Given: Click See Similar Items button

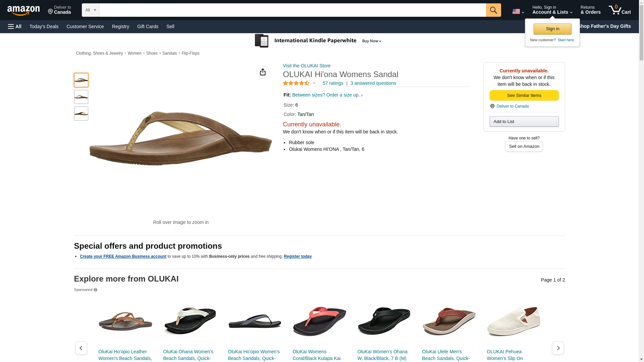Looking at the screenshot, I should point(524,96).
